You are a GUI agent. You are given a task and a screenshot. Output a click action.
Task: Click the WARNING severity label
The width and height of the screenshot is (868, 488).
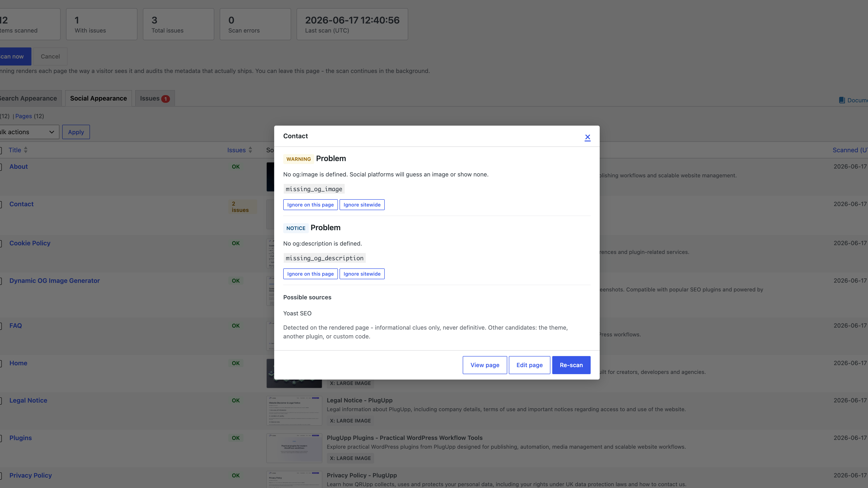tap(299, 159)
